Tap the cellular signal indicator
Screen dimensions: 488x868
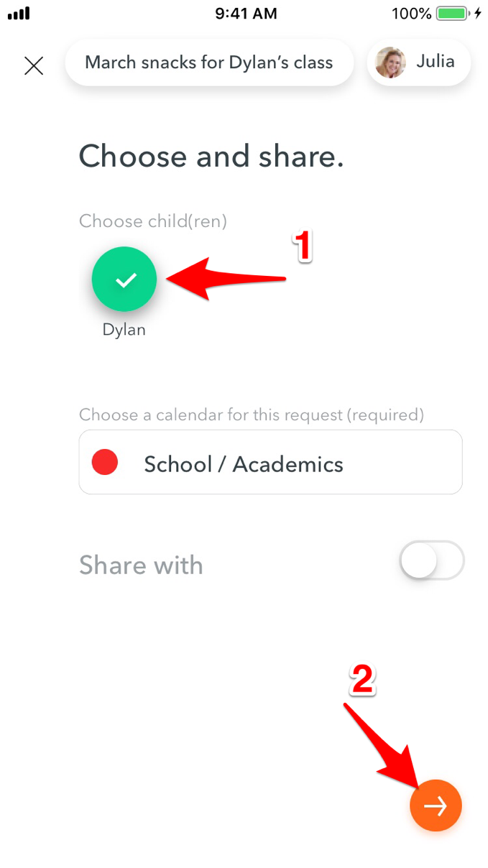click(18, 12)
